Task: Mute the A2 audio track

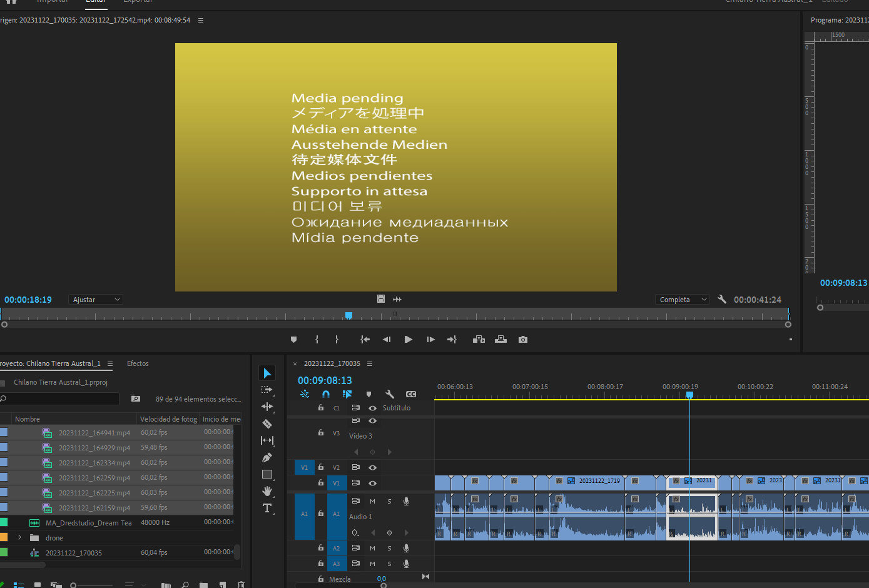Action: coord(372,547)
